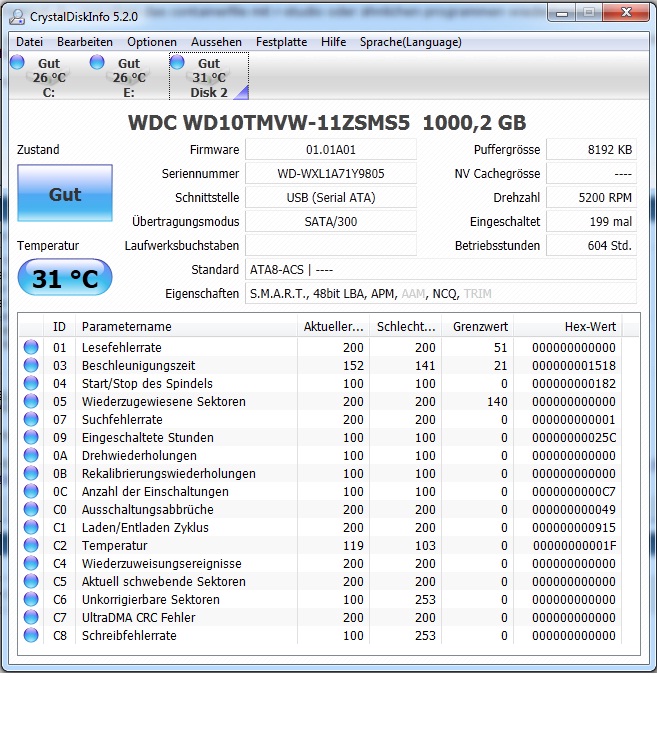Viewport: 657px width, 755px height.
Task: Click hex value 000000001518
Action: [574, 365]
